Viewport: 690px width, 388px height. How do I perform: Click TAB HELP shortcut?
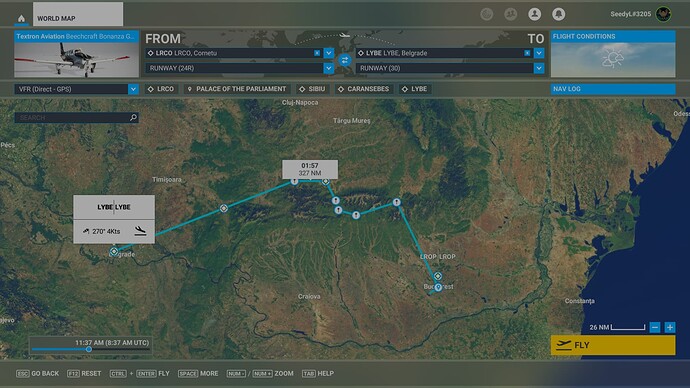click(x=318, y=373)
